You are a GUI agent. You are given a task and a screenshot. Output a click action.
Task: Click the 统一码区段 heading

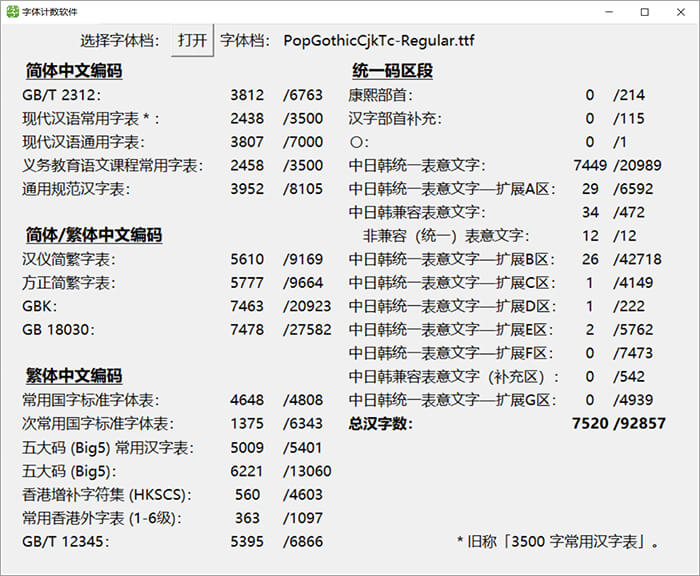click(392, 71)
